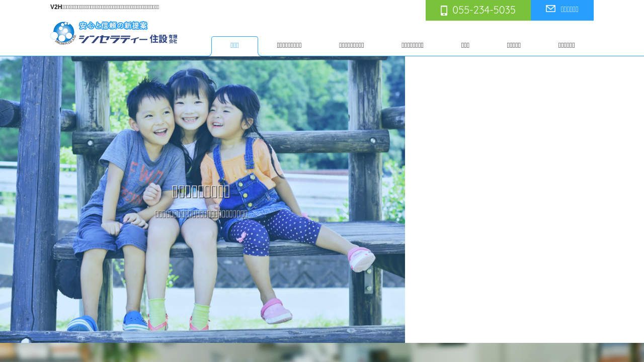Click the blue bubble globe company logo
This screenshot has width=644, height=362.
coord(63,33)
